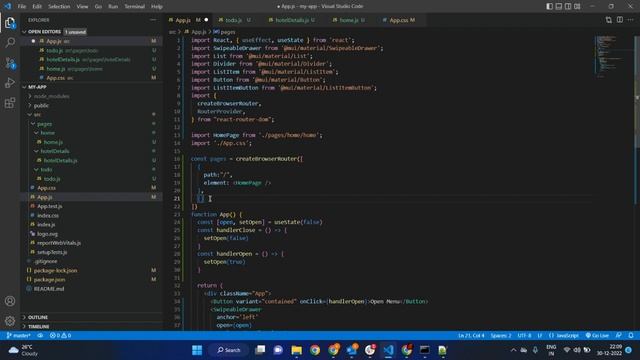Open logo.svg in the file tree
The height and width of the screenshot is (360, 640).
click(47, 234)
